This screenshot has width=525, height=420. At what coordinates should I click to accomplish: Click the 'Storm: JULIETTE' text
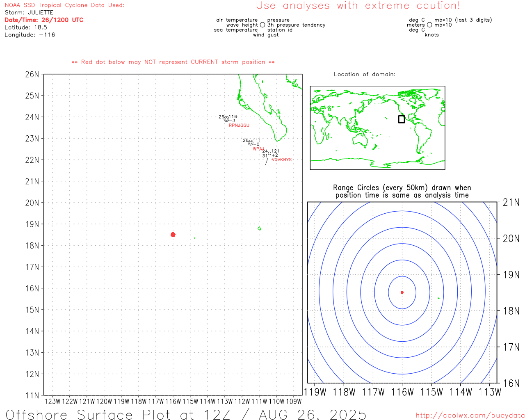point(29,13)
